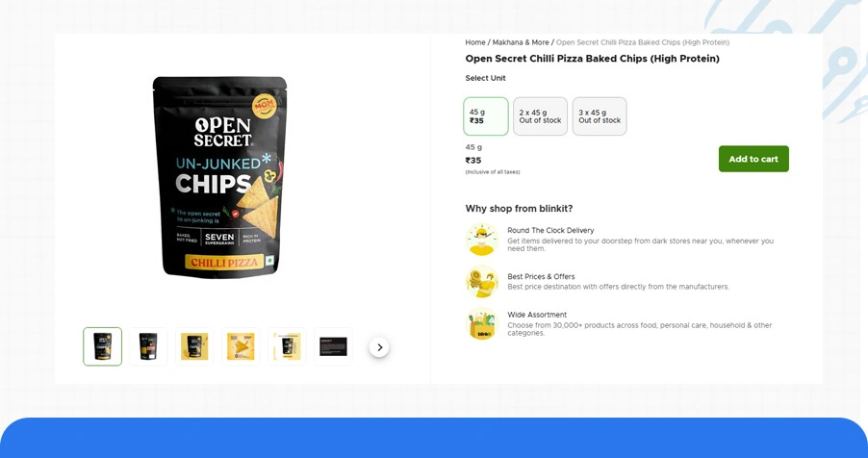The height and width of the screenshot is (458, 868).
Task: Click the main Open Secret chips image
Action: (x=219, y=177)
